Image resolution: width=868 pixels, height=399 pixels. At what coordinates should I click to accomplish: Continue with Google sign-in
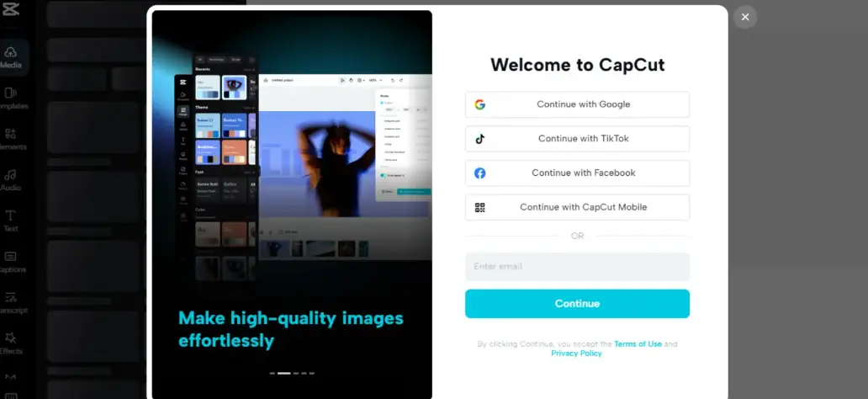[577, 104]
